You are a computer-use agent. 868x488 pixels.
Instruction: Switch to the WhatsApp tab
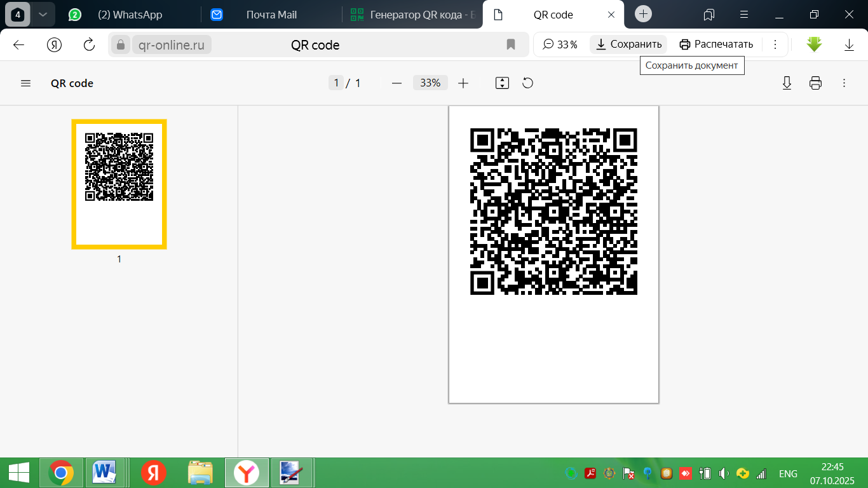coord(130,15)
